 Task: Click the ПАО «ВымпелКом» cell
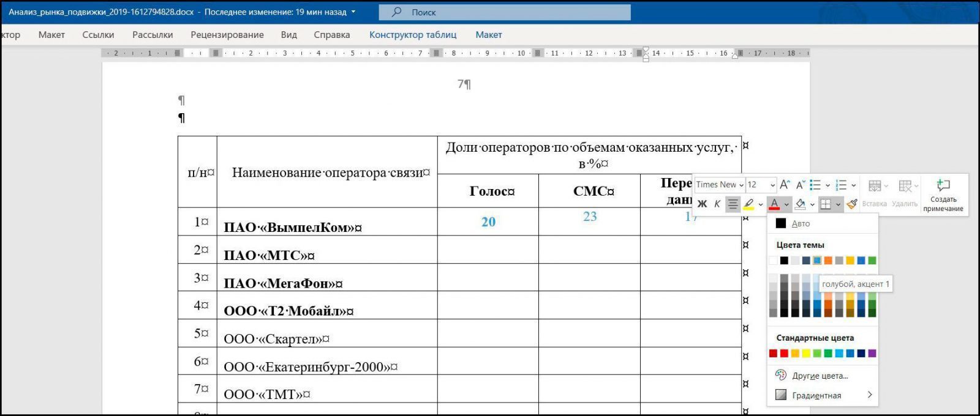pyautogui.click(x=327, y=221)
